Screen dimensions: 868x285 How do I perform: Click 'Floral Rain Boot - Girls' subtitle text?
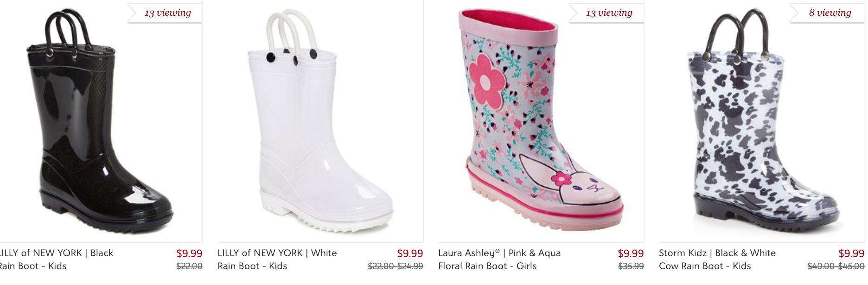pyautogui.click(x=487, y=266)
